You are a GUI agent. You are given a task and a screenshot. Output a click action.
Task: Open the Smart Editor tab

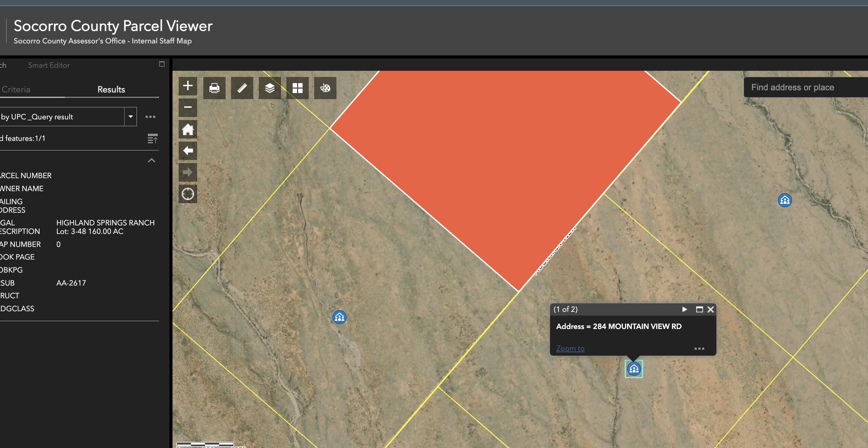(x=49, y=65)
